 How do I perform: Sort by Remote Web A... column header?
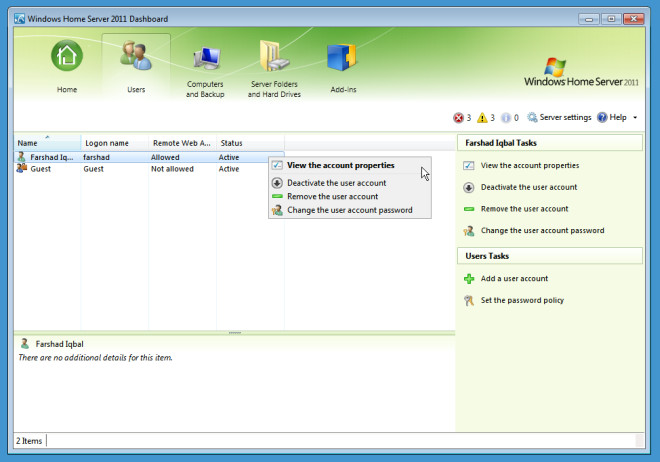click(x=182, y=143)
